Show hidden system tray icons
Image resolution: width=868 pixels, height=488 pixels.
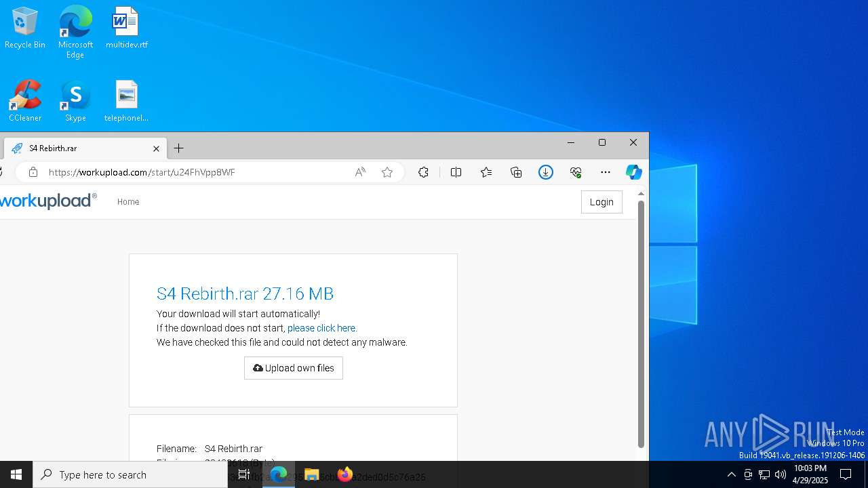click(731, 474)
